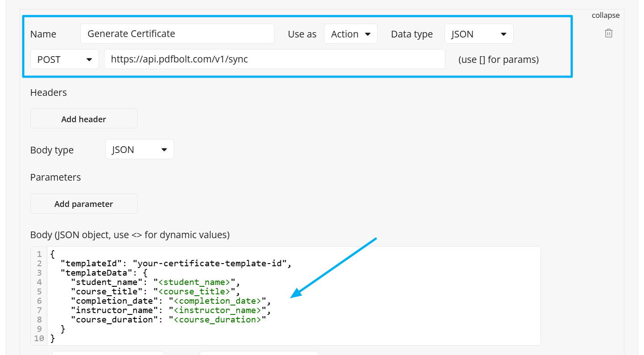
Task: Click the Headers section label
Action: (48, 93)
